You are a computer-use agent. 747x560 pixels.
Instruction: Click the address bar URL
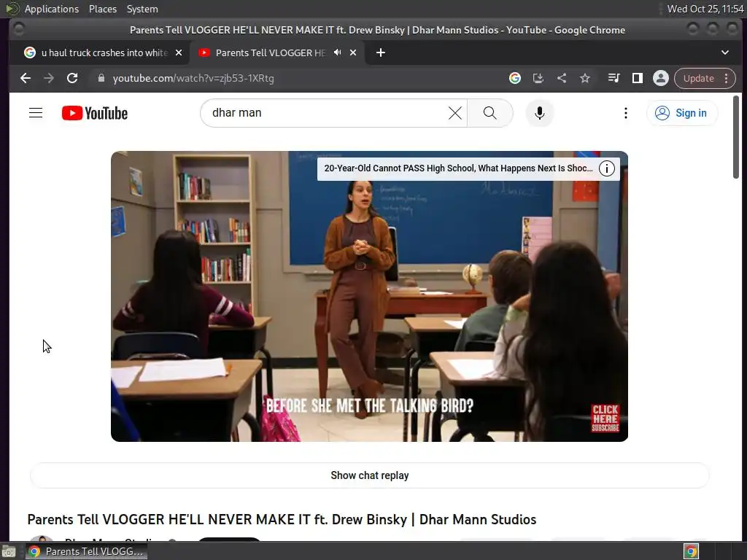point(193,78)
